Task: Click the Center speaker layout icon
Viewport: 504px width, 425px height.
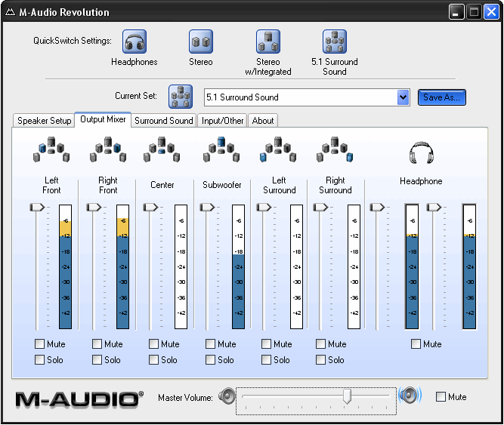Action: click(x=162, y=149)
